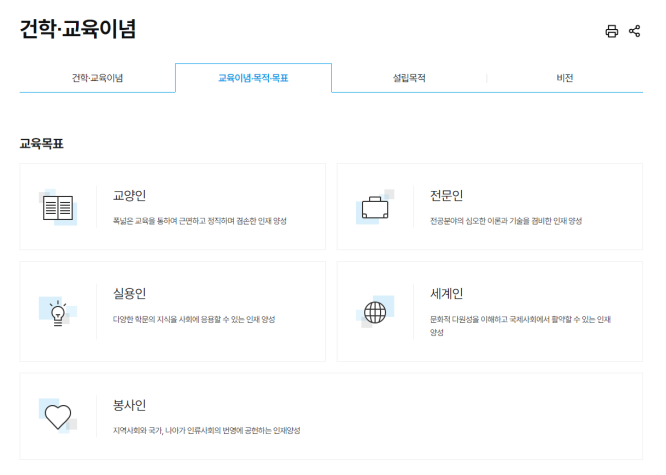Screen dimensions: 666x475
Task: Click the heart icon for 봉사인
Action: point(58,416)
